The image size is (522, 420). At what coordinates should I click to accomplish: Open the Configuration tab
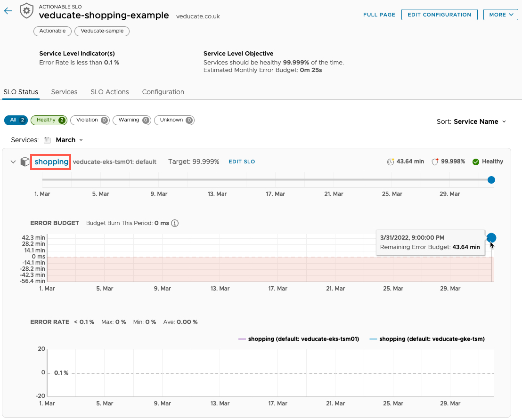point(163,92)
